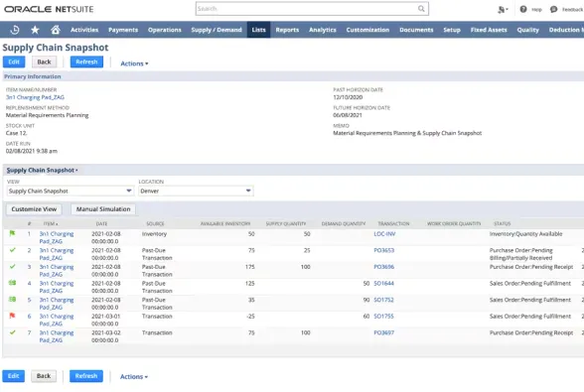
Task: Expand the top Actions menu
Action: tap(134, 64)
